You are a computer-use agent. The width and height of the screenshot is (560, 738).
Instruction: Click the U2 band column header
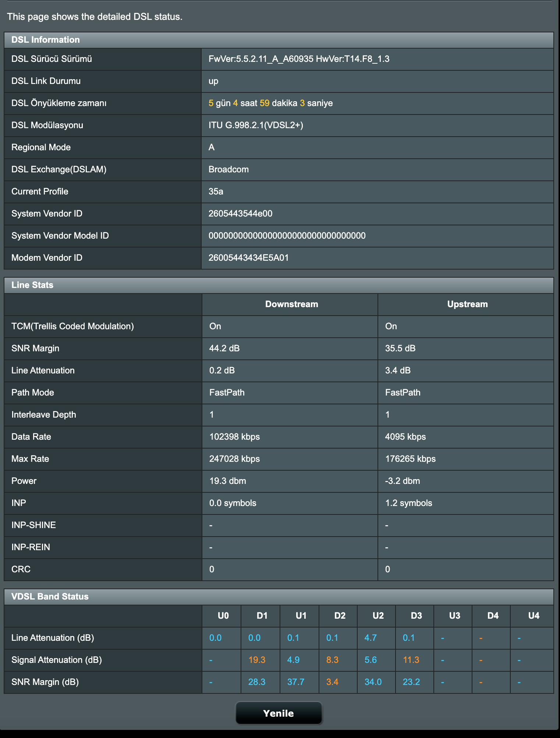click(378, 616)
